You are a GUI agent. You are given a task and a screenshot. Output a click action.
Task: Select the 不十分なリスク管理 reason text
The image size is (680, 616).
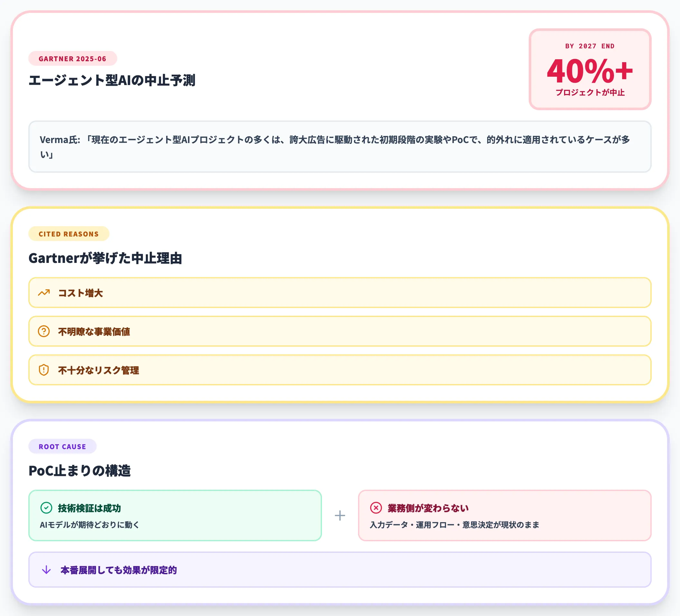[99, 370]
